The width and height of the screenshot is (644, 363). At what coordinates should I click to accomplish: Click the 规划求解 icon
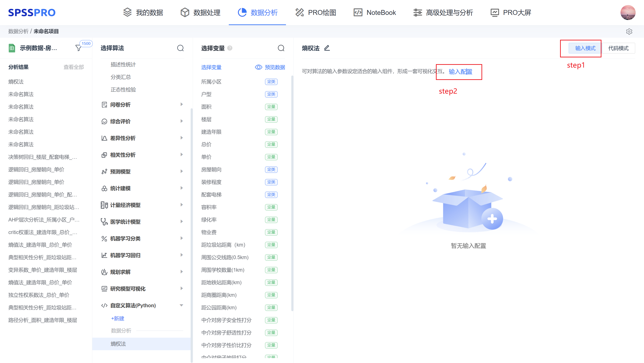[x=104, y=272]
